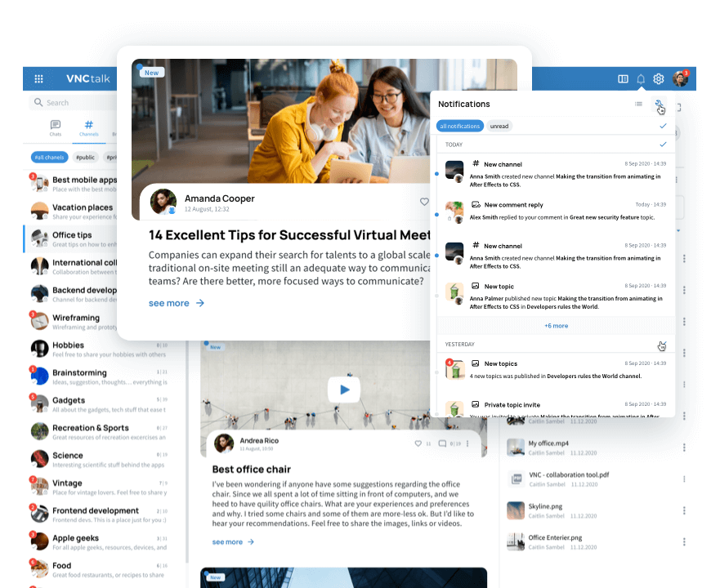Play the video in the feed
Image resolution: width=720 pixels, height=588 pixels.
344,390
